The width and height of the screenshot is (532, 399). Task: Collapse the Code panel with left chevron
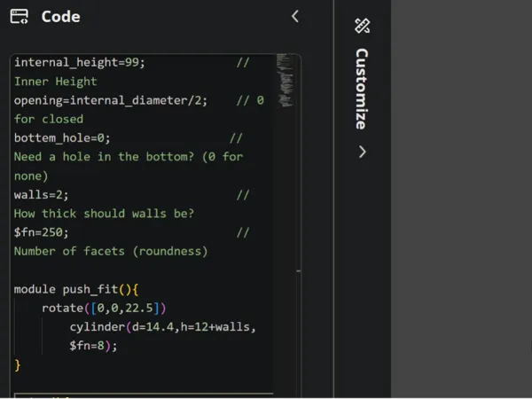295,16
